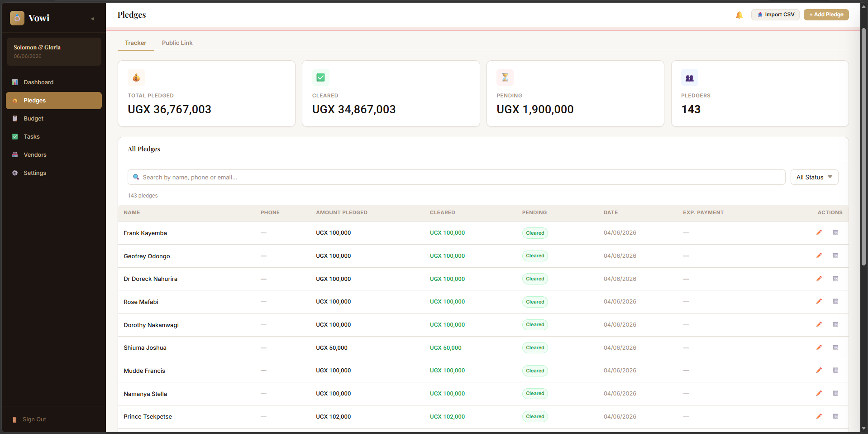Edit Geofrey Odongo's pledge

point(819,256)
